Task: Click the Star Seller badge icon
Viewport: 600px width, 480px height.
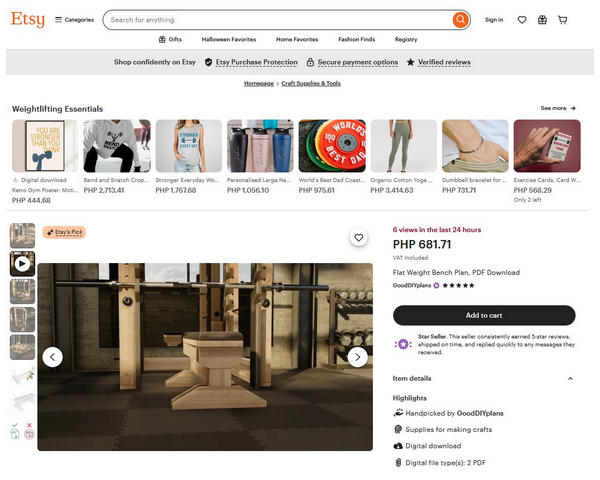Action: click(403, 344)
